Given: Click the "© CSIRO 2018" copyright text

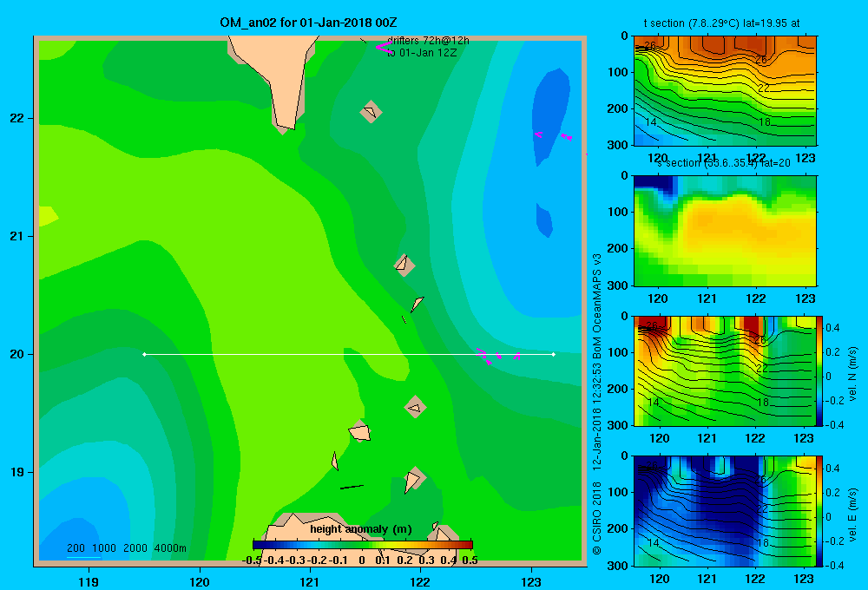Looking at the screenshot, I should [597, 519].
